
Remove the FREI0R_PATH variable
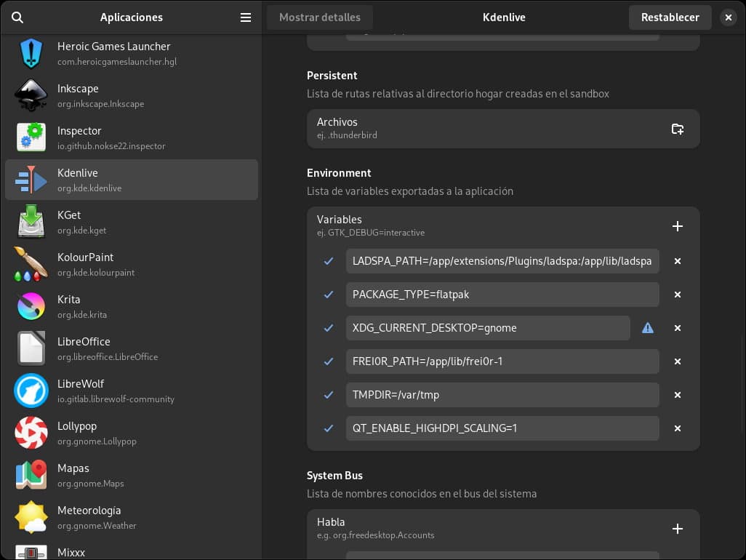tap(678, 361)
